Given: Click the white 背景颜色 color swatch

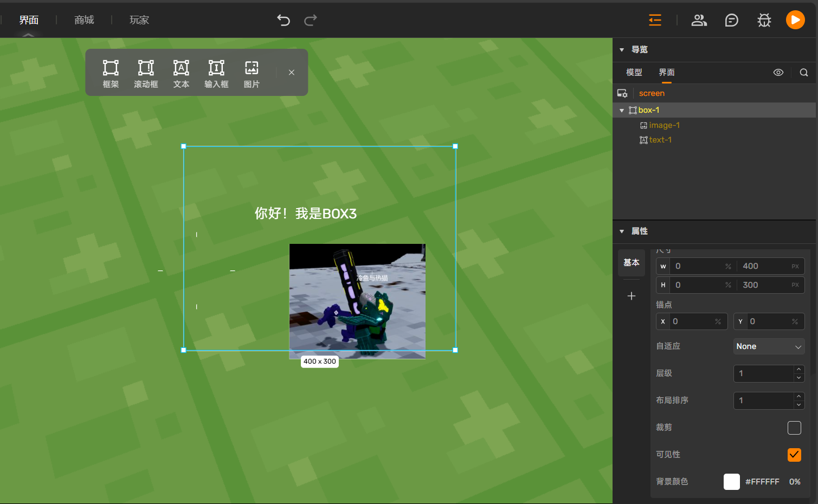Looking at the screenshot, I should pos(731,482).
